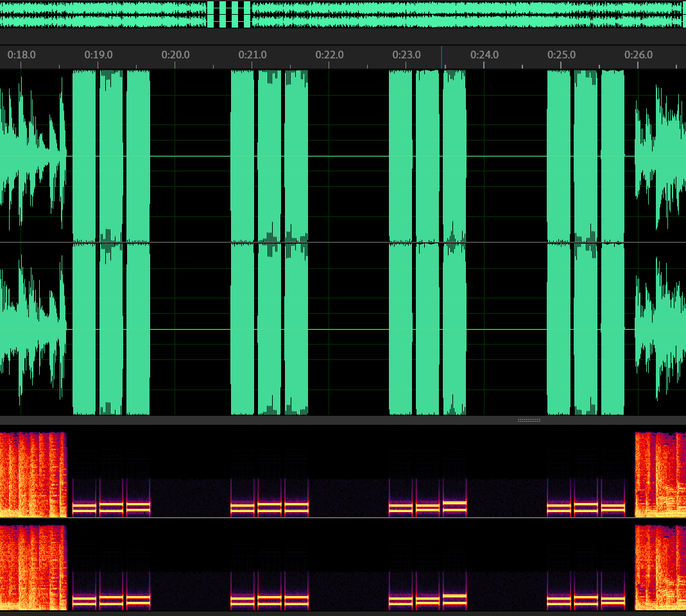Move the playhead to the 0:26.0 ruler mark

638,55
